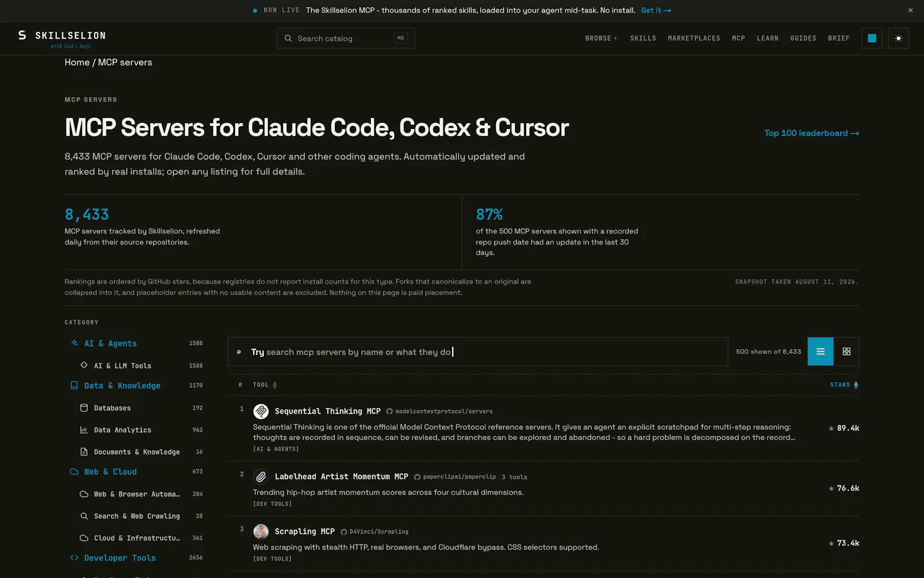Toggle the light theme sun icon

(x=899, y=38)
